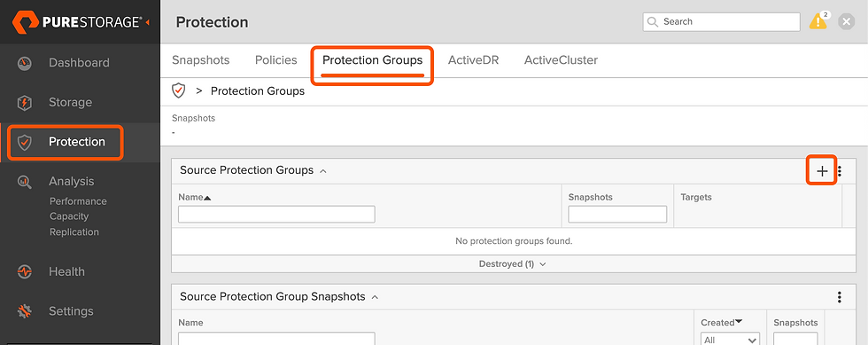Click the Dashboard gauge icon in sidebar
This screenshot has height=345, width=868.
(25, 63)
